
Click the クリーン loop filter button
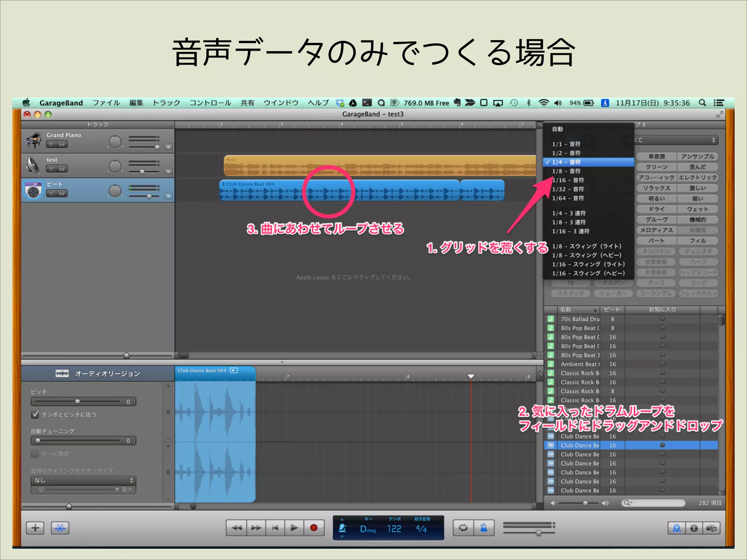coord(657,167)
